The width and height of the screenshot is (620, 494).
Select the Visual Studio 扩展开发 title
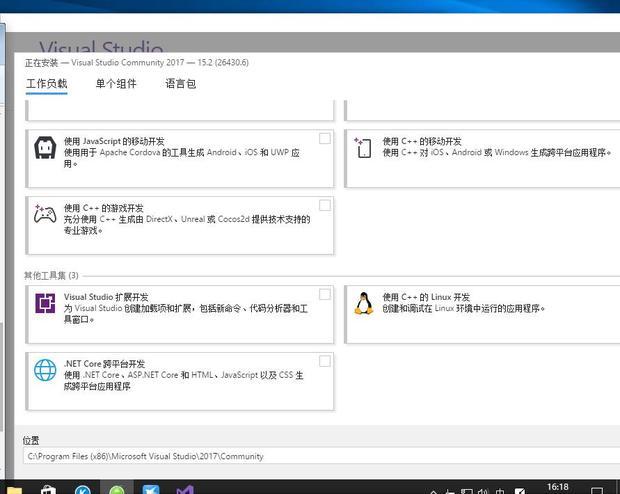click(x=106, y=297)
